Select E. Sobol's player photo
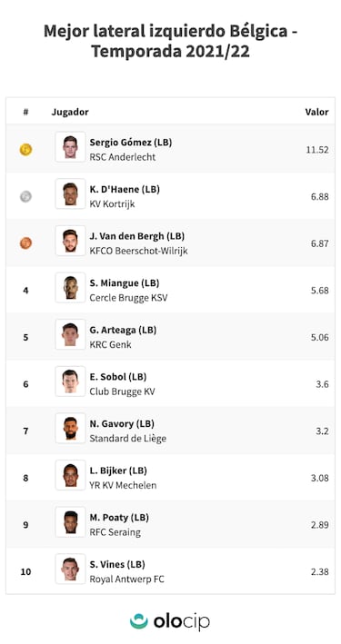The image size is (341, 644). click(x=70, y=381)
